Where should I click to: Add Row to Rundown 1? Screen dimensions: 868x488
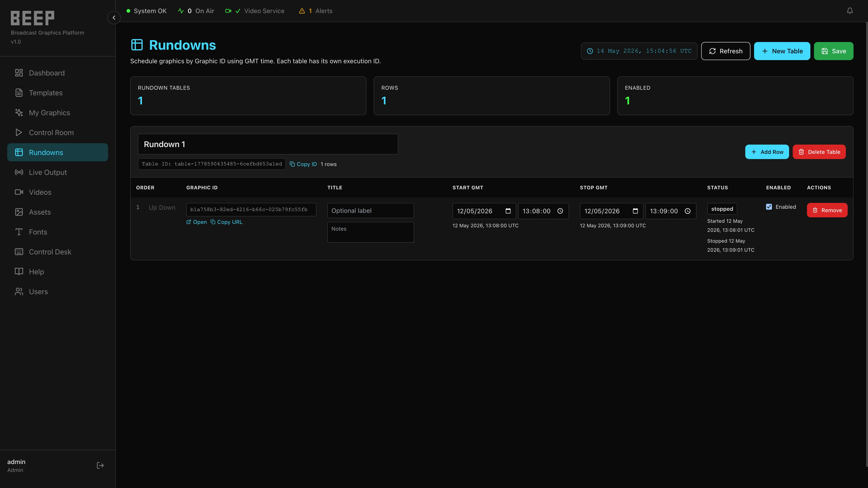point(767,152)
